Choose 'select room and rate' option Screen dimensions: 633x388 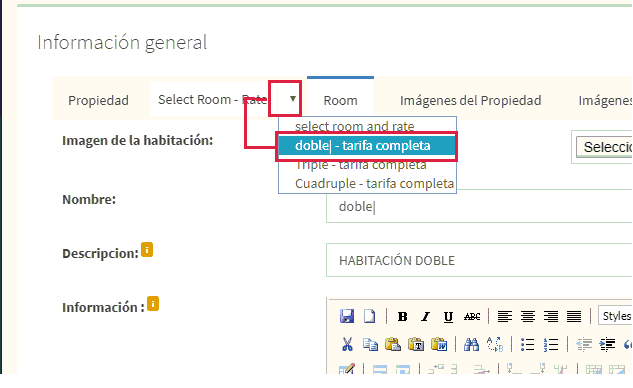pyautogui.click(x=367, y=126)
